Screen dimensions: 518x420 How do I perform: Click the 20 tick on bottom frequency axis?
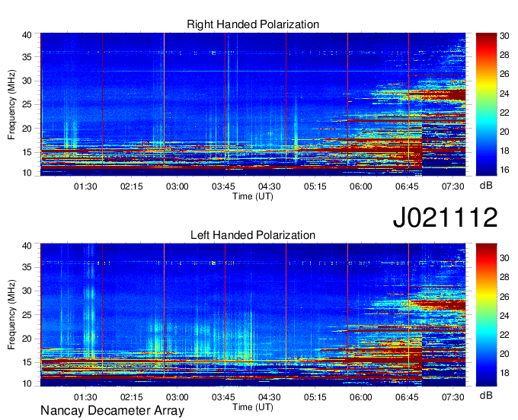(27, 339)
